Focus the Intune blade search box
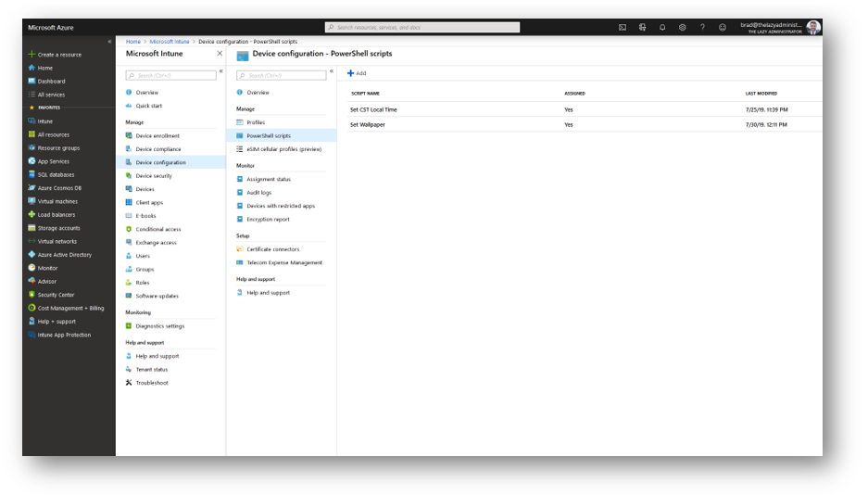 (171, 75)
